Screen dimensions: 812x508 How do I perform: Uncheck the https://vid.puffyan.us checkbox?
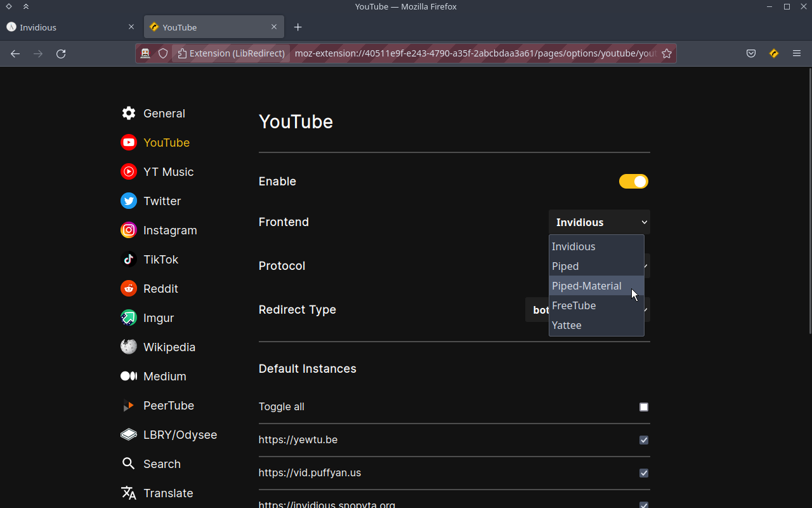[644, 473]
